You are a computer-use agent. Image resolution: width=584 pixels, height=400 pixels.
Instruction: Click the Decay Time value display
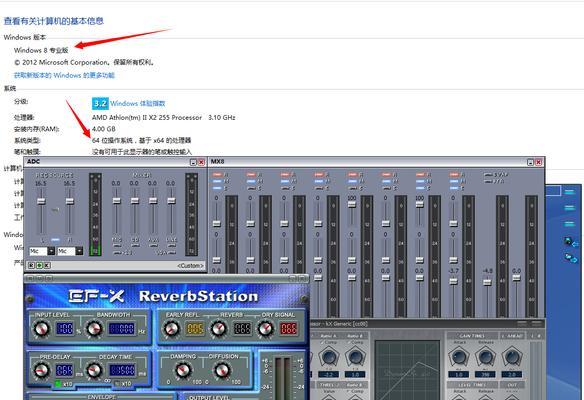tap(122, 370)
